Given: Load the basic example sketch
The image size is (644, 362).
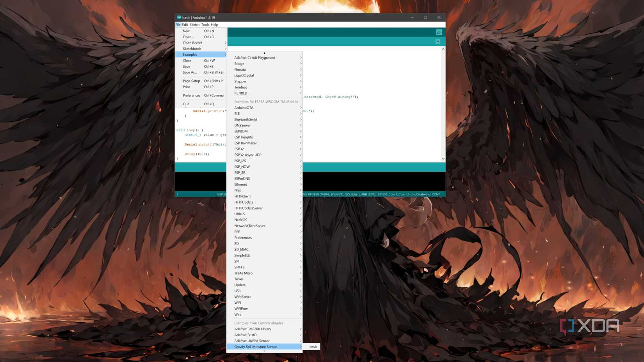Looking at the screenshot, I should 312,347.
